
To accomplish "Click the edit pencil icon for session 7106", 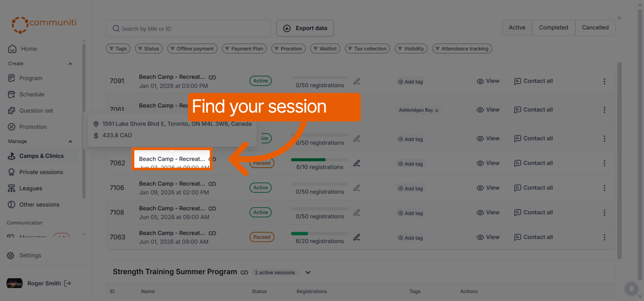I will pyautogui.click(x=357, y=188).
